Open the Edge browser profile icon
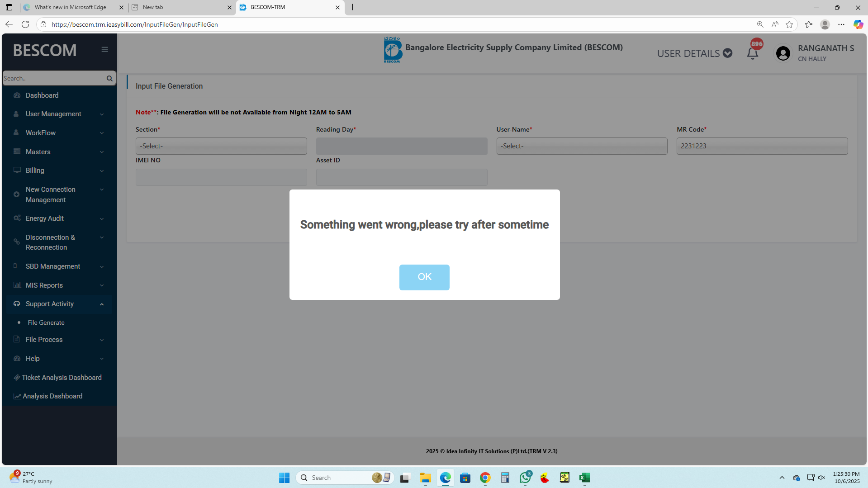868x488 pixels. click(x=825, y=24)
